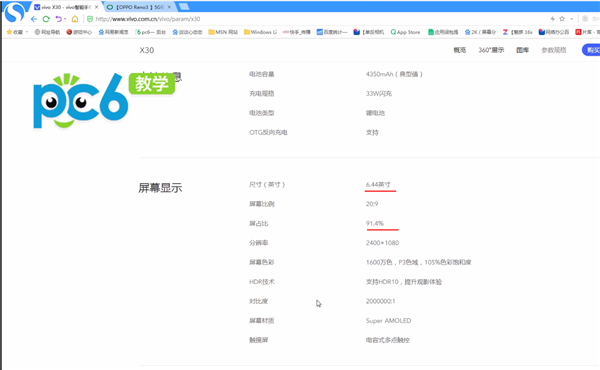This screenshot has height=370, width=600.
Task: Click the purple undo arrow icon
Action: (x=58, y=19)
